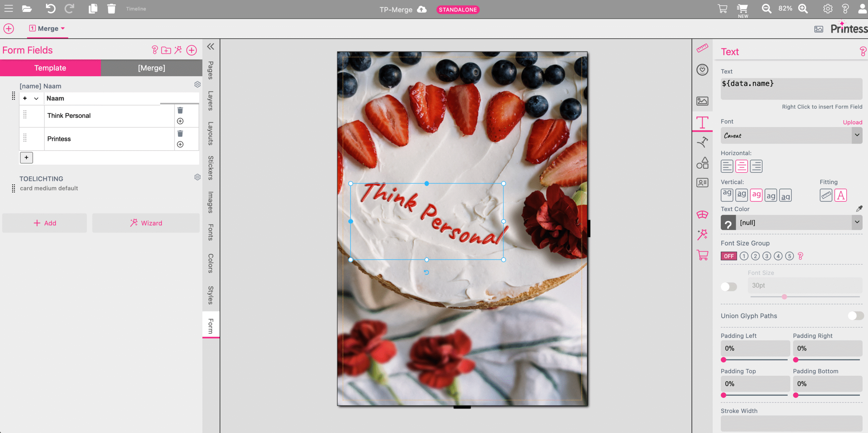Toggle the Union Glyph Paths switch
This screenshot has width=868, height=433.
tap(855, 316)
